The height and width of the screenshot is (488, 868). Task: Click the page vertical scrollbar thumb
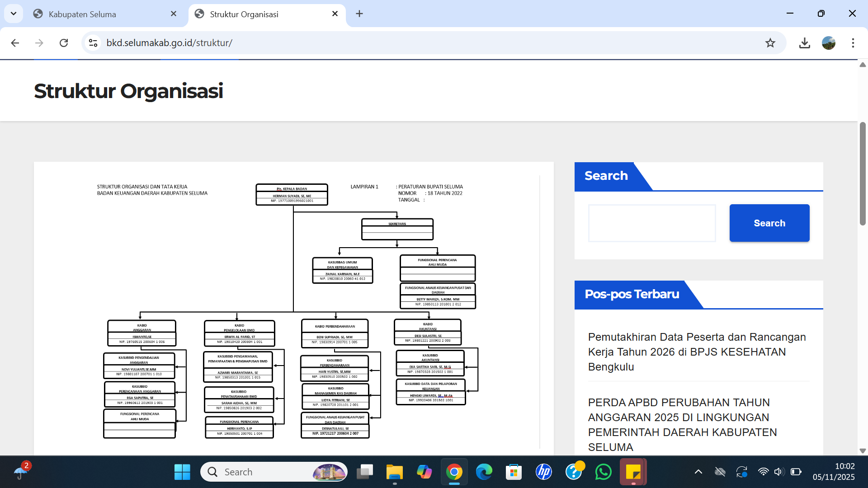coord(863,174)
